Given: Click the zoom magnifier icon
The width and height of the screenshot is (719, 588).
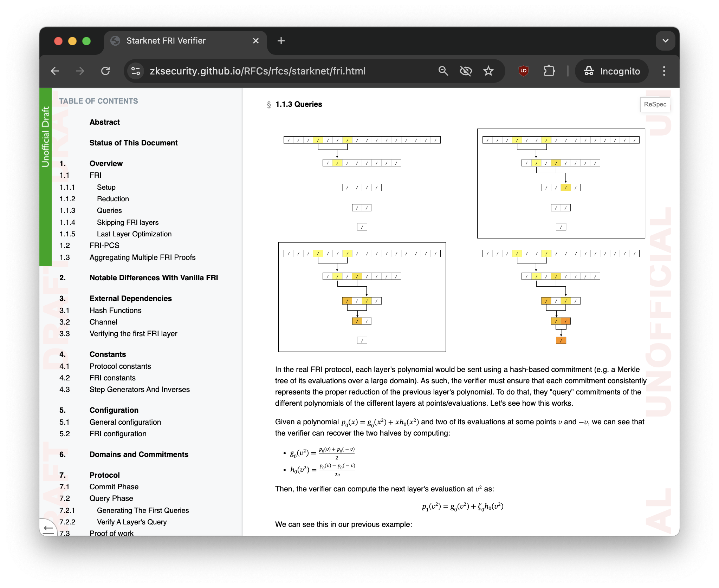Looking at the screenshot, I should tap(443, 71).
